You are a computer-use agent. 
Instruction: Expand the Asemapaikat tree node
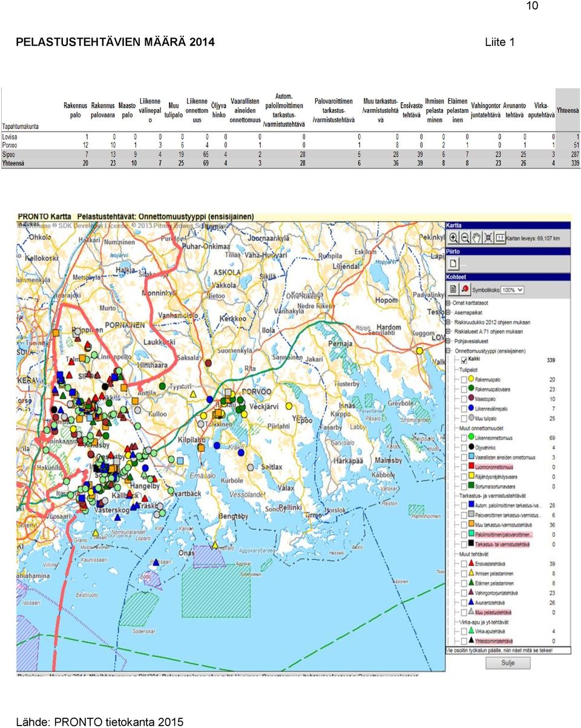pos(448,313)
